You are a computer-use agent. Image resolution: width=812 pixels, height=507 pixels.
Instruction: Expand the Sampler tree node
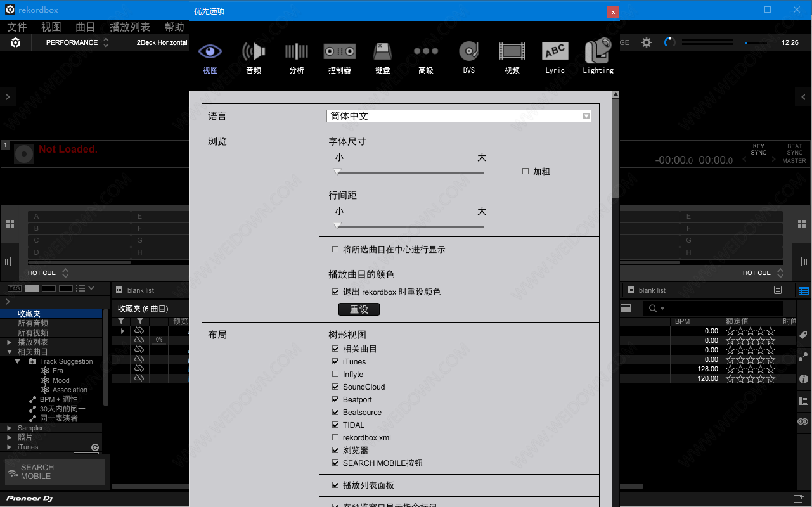pyautogui.click(x=10, y=428)
